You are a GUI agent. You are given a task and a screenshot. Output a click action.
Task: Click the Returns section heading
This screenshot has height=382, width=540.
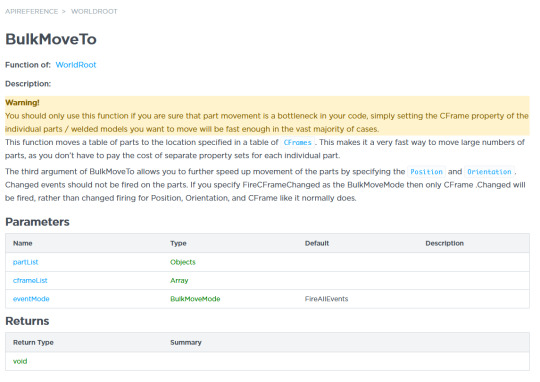coord(27,321)
